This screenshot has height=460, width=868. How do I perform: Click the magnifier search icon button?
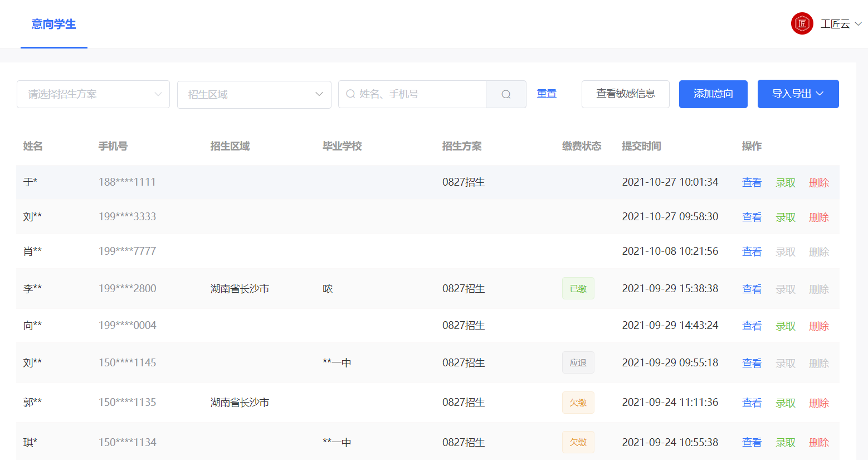pos(505,94)
